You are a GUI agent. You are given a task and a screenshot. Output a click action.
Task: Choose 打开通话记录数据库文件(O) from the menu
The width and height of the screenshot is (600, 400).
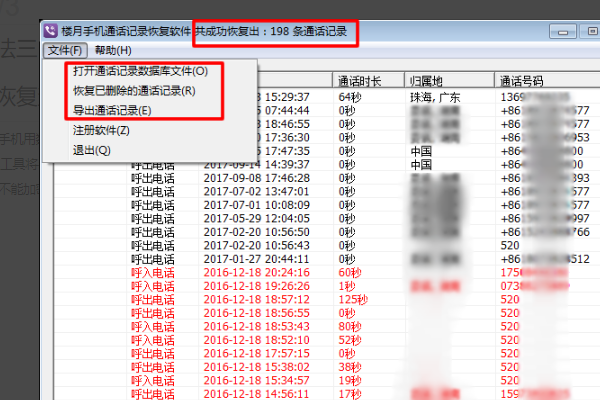point(140,71)
